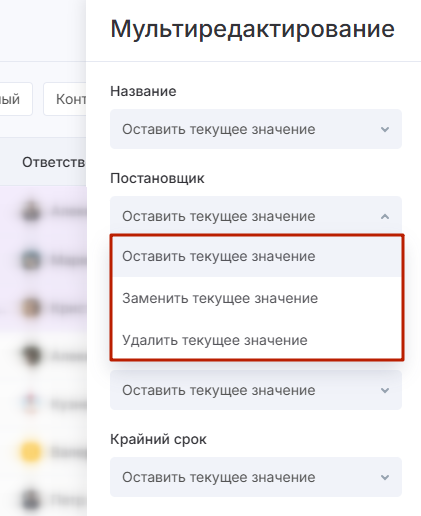The width and height of the screenshot is (421, 516).
Task: Collapse the Постановщик dropdown via up chevron
Action: (385, 217)
